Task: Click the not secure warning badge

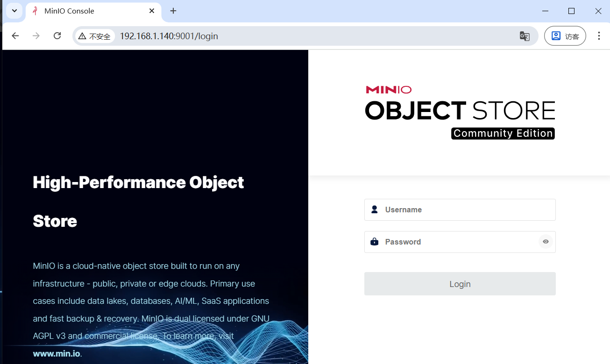Action: point(95,36)
